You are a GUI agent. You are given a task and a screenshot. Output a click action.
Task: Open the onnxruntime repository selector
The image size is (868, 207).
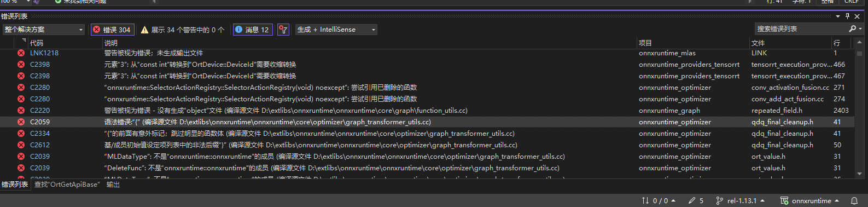(x=809, y=201)
